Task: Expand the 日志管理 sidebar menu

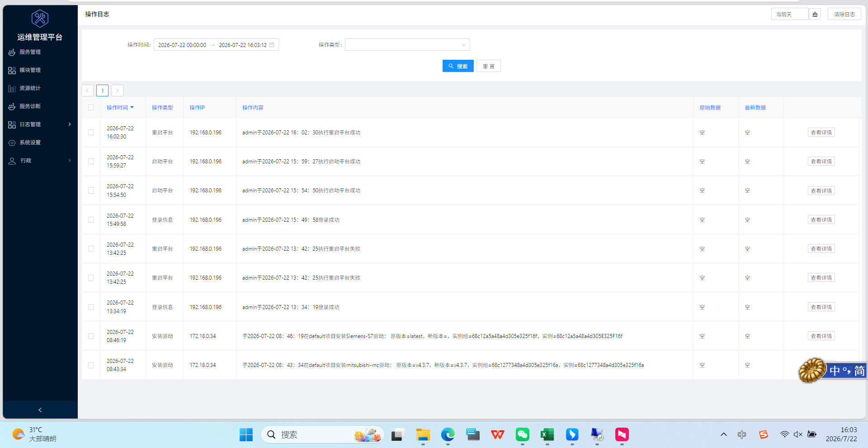Action: pyautogui.click(x=40, y=124)
